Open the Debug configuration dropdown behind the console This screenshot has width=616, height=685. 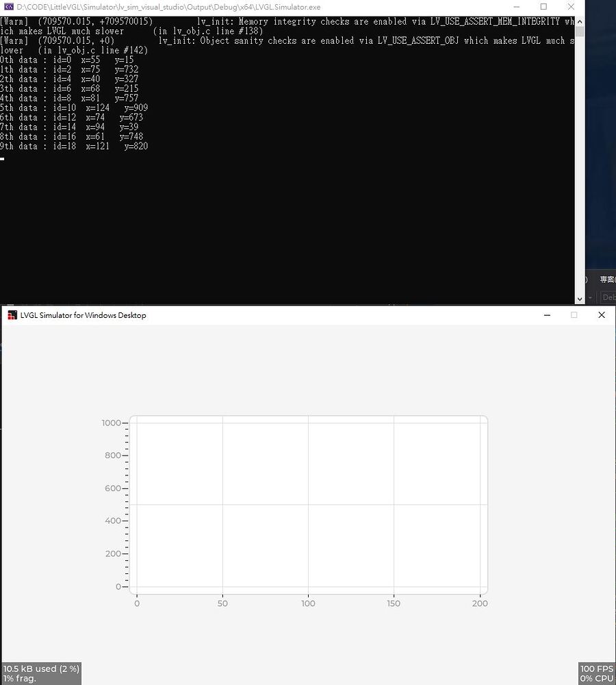pos(608,297)
